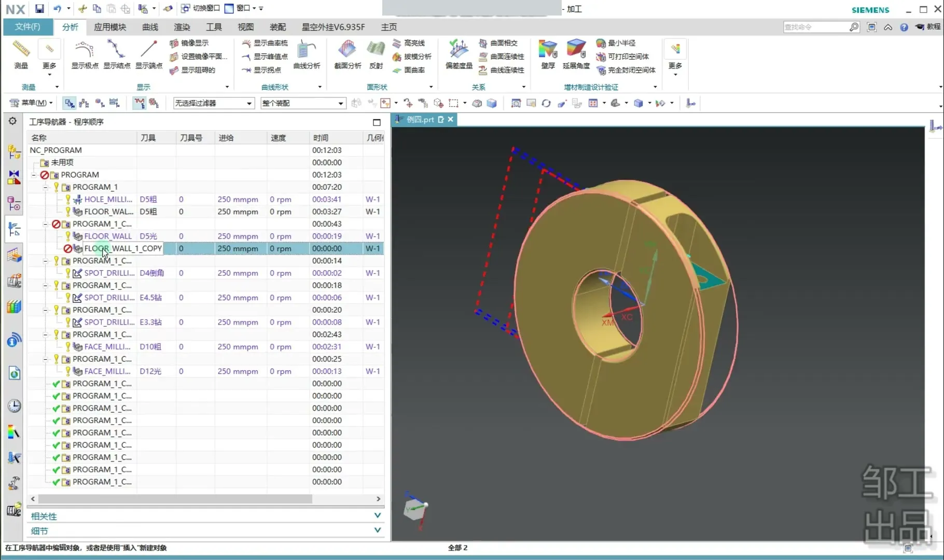Image resolution: width=944 pixels, height=560 pixels.
Task: Select the FACE_MILLI operation with D10 tool
Action: pos(107,347)
